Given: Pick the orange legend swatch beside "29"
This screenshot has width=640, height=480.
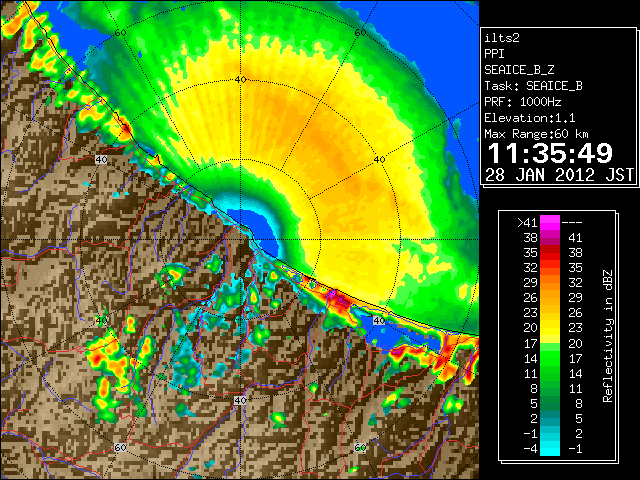Looking at the screenshot, I should tap(550, 283).
